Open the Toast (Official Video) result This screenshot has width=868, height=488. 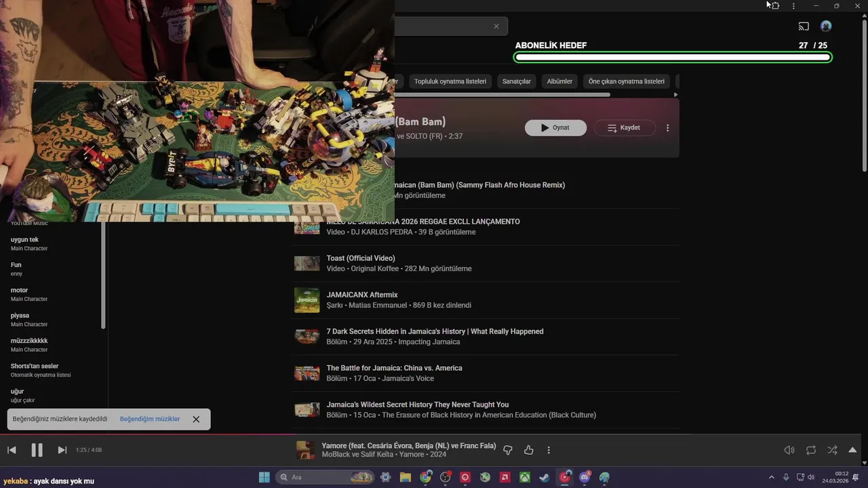coord(361,258)
